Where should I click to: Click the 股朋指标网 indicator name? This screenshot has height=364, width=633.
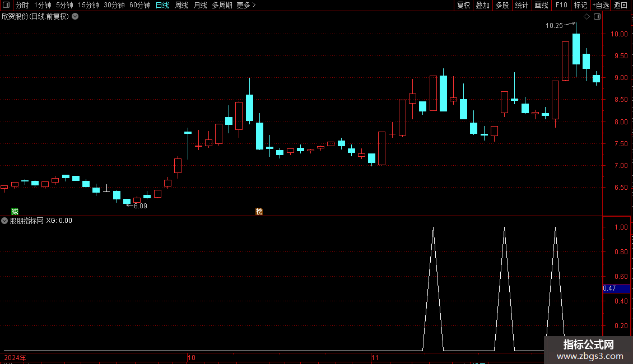[x=27, y=221]
